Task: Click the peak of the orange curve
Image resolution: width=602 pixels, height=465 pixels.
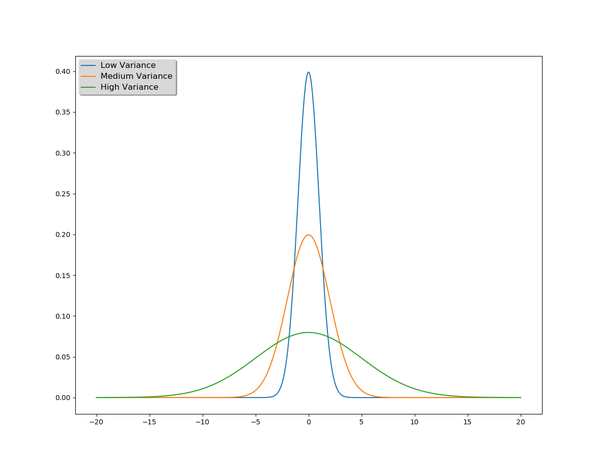Action: [x=308, y=235]
